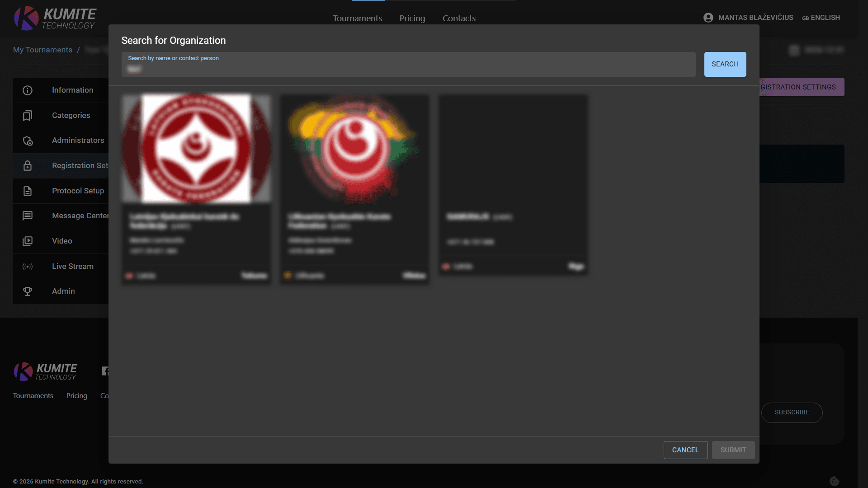The width and height of the screenshot is (868, 488).
Task: Open Live Stream via its broadcast icon
Action: coord(28,266)
